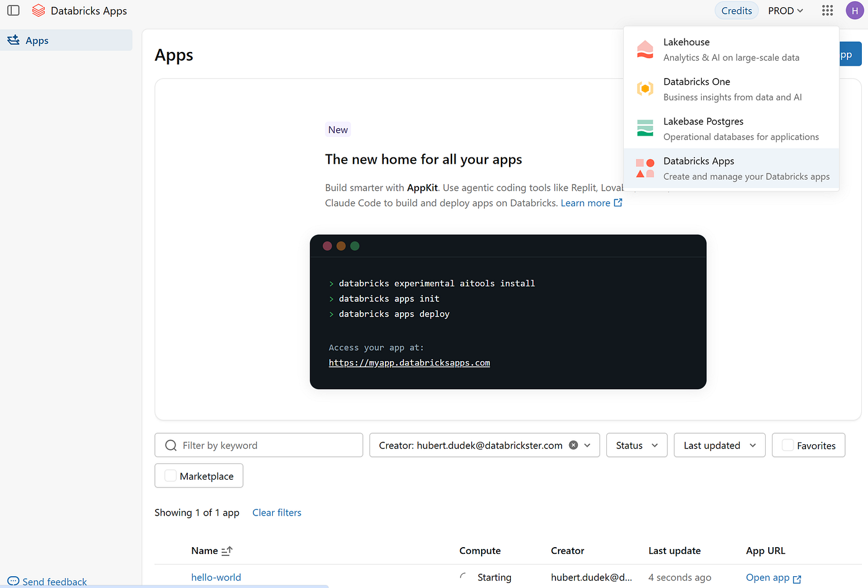Click the Databricks logo icon
Viewport: 868px width, 588px height.
click(x=38, y=11)
